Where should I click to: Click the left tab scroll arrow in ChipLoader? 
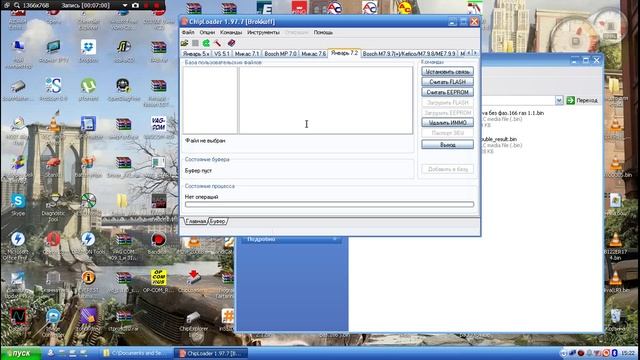pos(469,53)
